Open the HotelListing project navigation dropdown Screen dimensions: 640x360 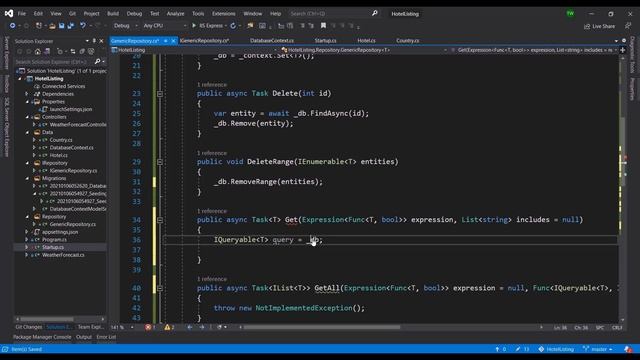[195, 50]
